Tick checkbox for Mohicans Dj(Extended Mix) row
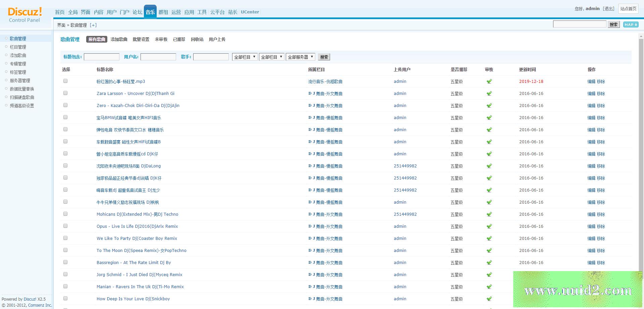 65,214
